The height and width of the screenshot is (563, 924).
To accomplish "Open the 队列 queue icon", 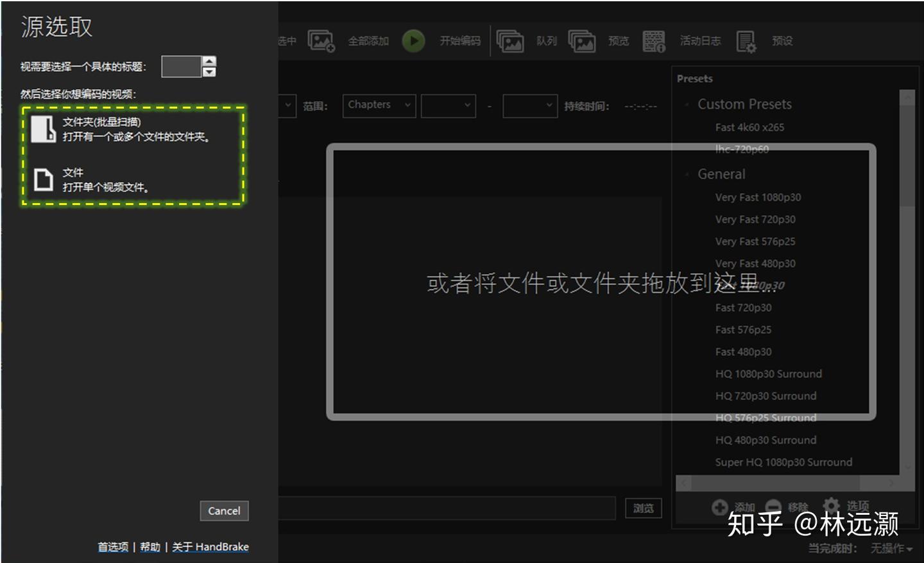I will (x=510, y=41).
